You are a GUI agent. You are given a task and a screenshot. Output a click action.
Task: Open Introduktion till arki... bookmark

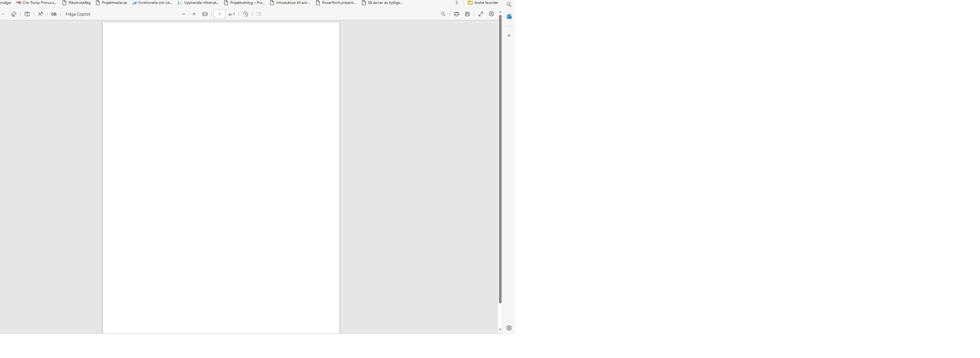point(290,3)
